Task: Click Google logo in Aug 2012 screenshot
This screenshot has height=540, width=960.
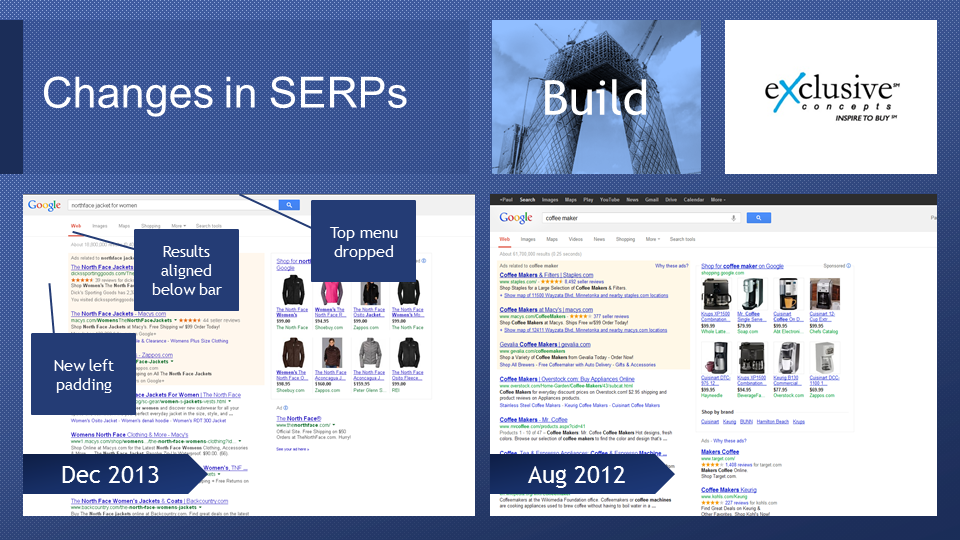Action: [x=516, y=218]
